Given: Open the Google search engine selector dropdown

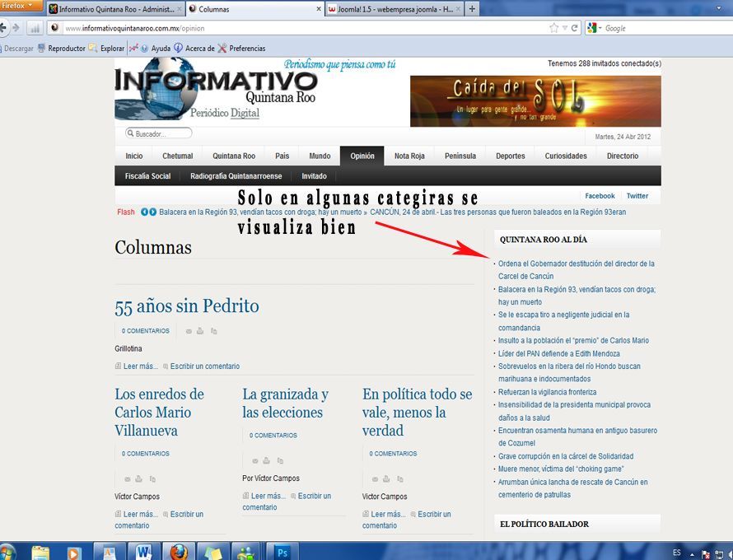Looking at the screenshot, I should (x=595, y=28).
